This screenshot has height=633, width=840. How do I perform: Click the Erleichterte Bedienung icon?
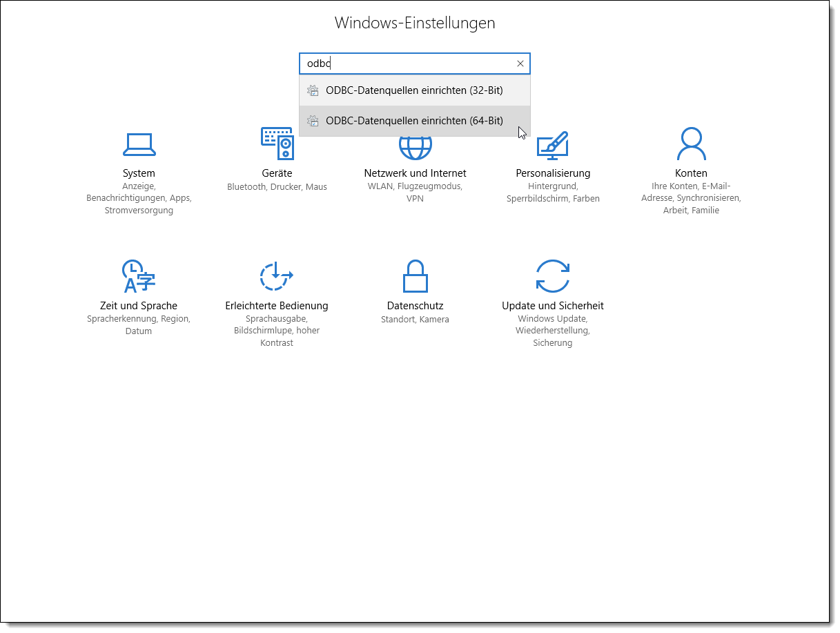[276, 276]
